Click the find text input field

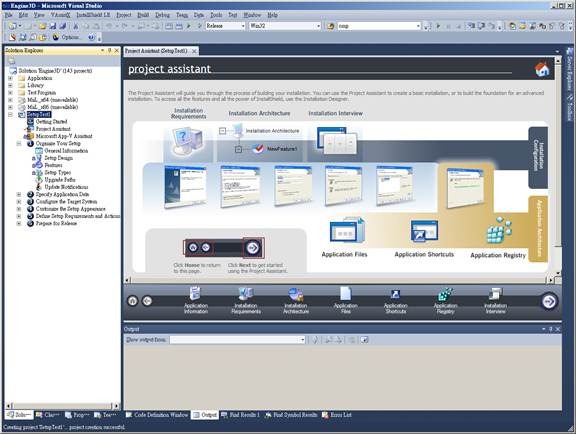coord(376,26)
